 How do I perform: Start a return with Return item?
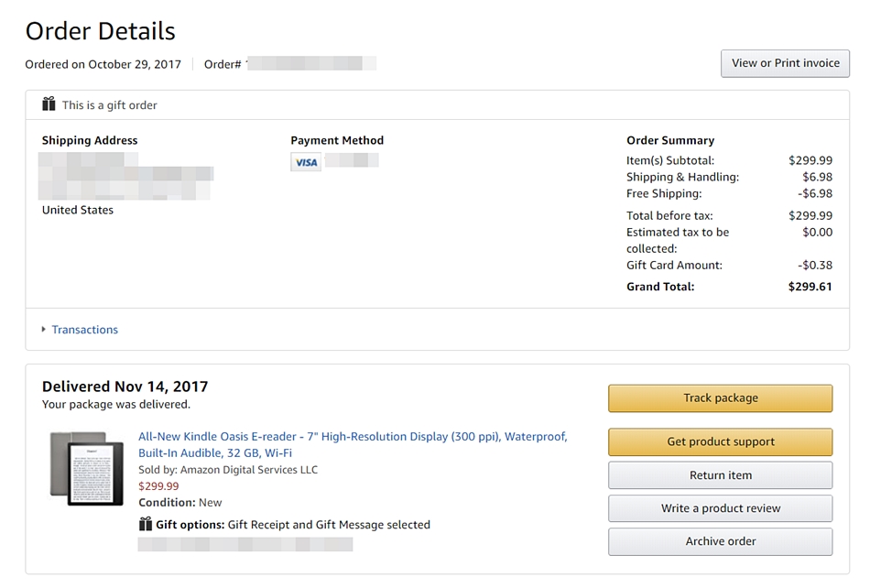click(x=720, y=475)
